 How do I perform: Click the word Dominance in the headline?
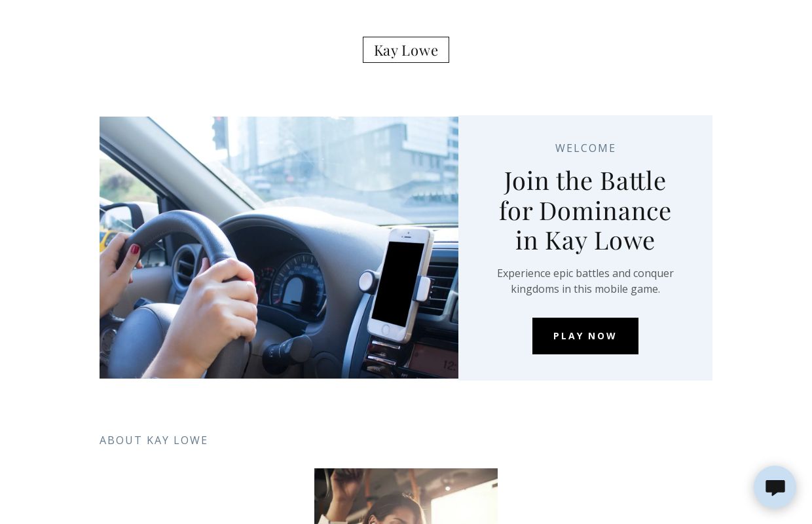pos(605,210)
